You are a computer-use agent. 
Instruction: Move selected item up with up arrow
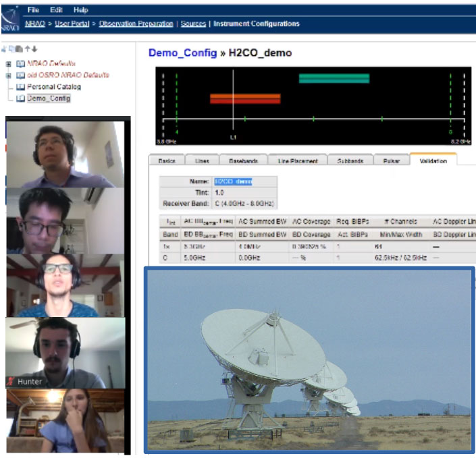pyautogui.click(x=27, y=49)
